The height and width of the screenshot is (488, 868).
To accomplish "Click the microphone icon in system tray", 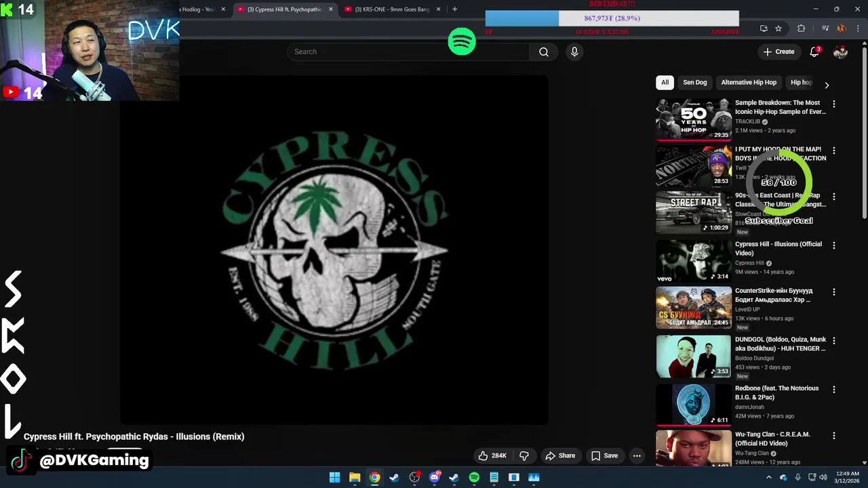I will pyautogui.click(x=797, y=477).
